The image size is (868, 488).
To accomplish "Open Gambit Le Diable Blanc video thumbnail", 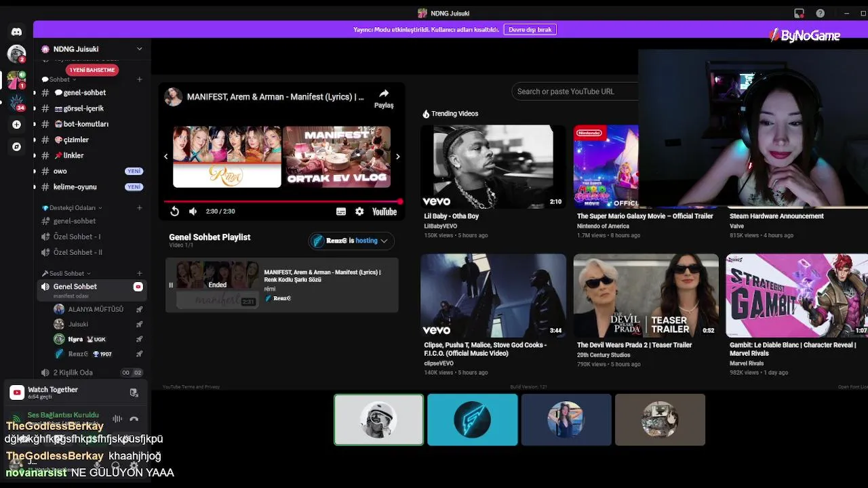I will 797,296.
